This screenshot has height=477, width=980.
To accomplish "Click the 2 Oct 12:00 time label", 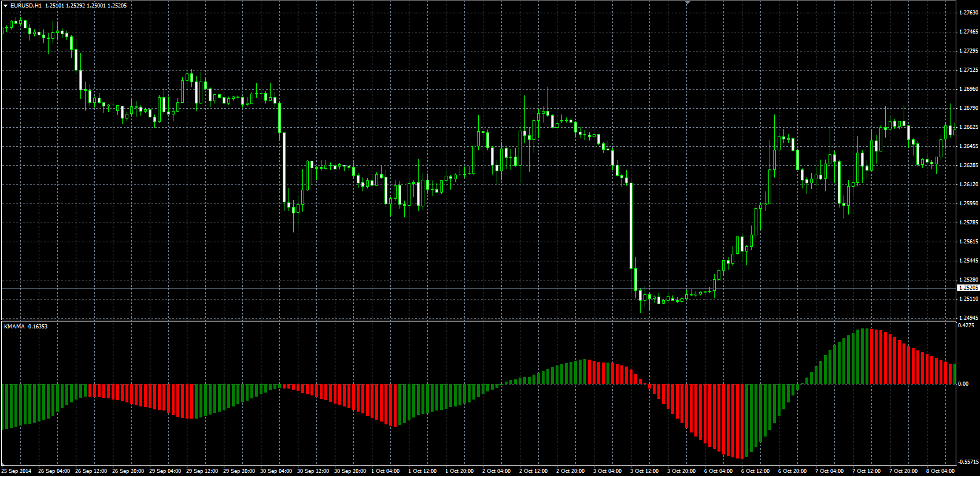I will pyautogui.click(x=533, y=471).
